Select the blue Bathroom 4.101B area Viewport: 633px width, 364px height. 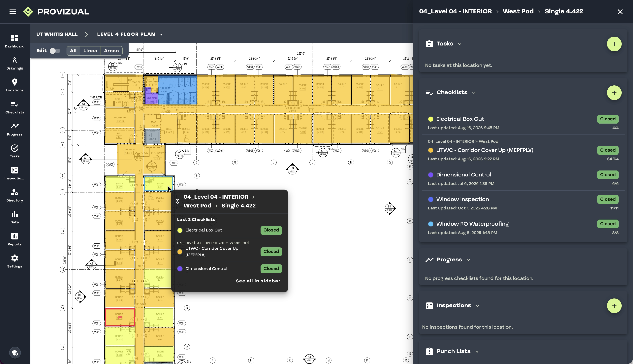pos(177,91)
